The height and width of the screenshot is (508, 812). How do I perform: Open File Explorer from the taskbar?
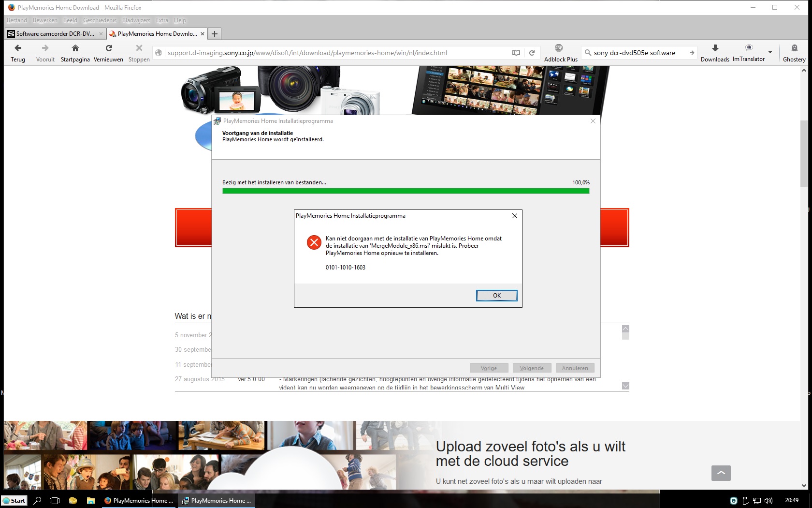[90, 500]
